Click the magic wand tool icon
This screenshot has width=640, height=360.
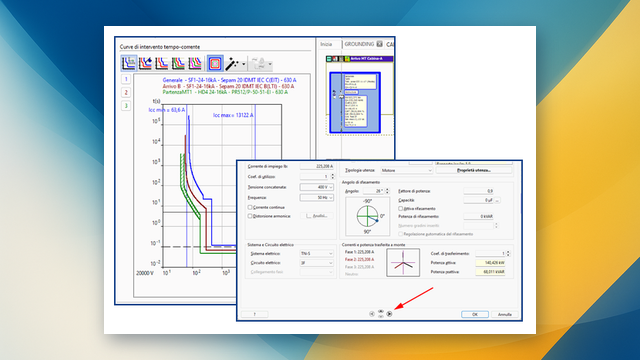232,64
